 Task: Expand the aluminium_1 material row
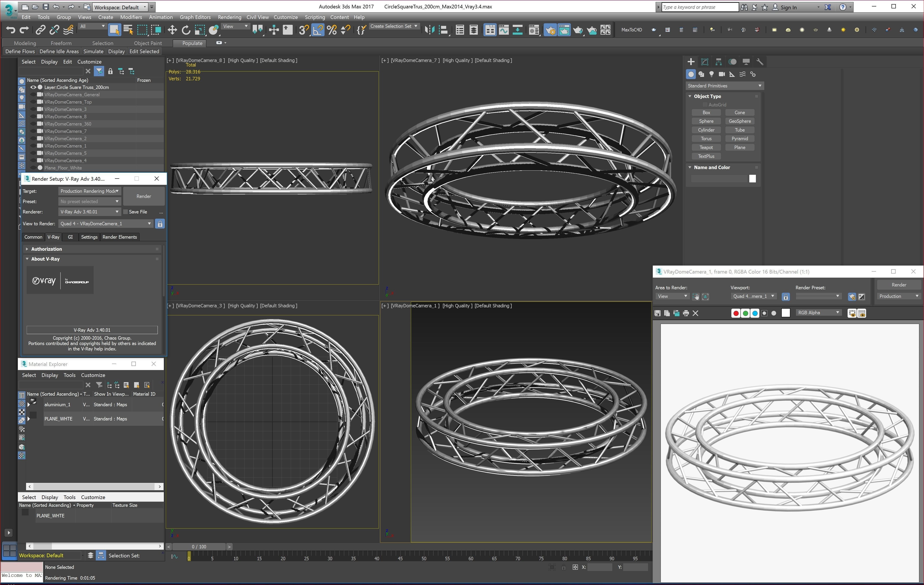(x=28, y=405)
